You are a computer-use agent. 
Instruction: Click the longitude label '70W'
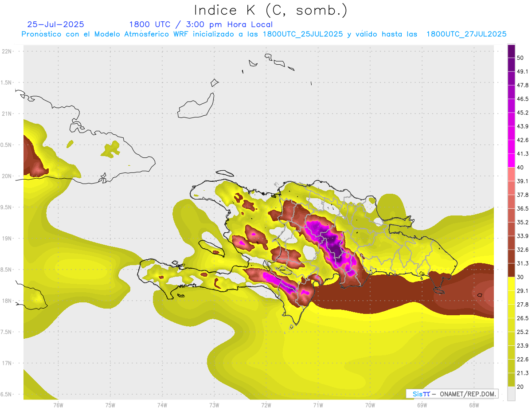pos(370,405)
